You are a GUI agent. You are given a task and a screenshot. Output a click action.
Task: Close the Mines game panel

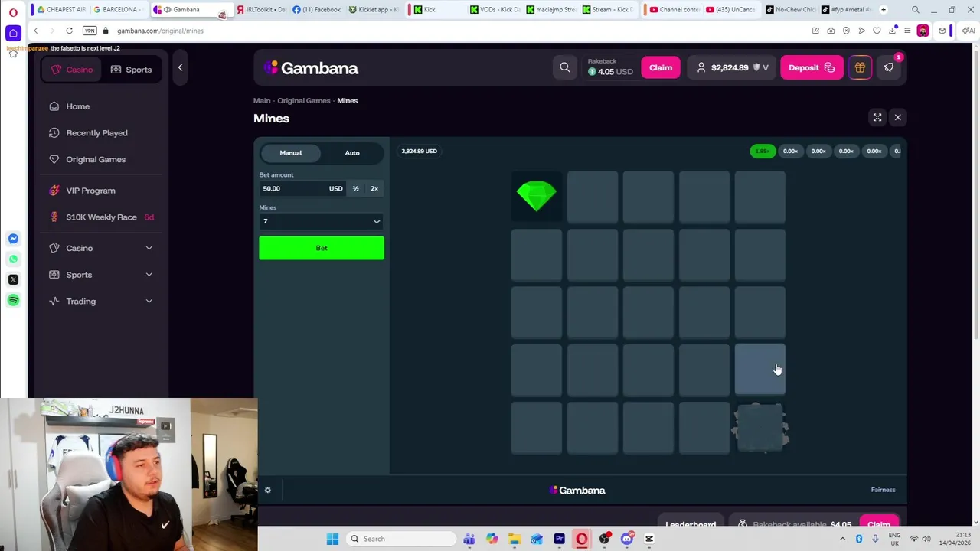click(898, 117)
